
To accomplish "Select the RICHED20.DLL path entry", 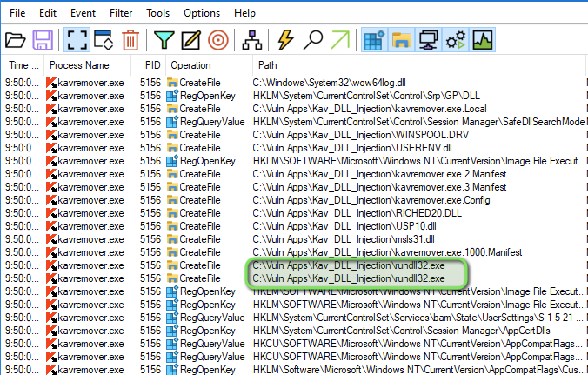I will click(357, 213).
